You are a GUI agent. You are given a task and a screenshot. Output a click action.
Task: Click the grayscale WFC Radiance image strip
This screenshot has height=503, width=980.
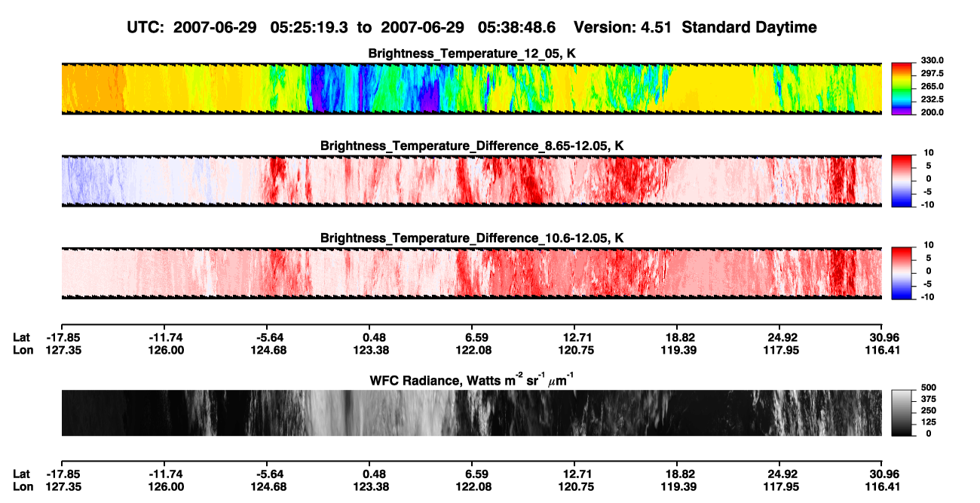(472, 413)
